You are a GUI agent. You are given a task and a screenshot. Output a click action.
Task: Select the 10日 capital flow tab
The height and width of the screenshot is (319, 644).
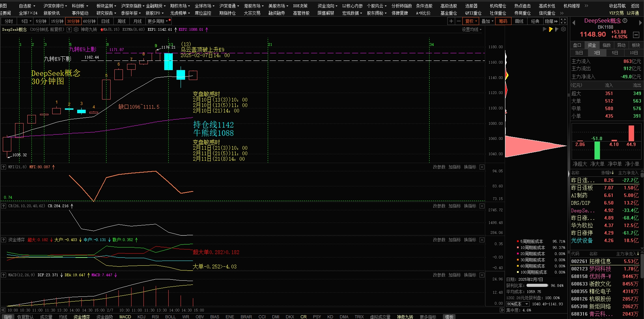click(633, 53)
